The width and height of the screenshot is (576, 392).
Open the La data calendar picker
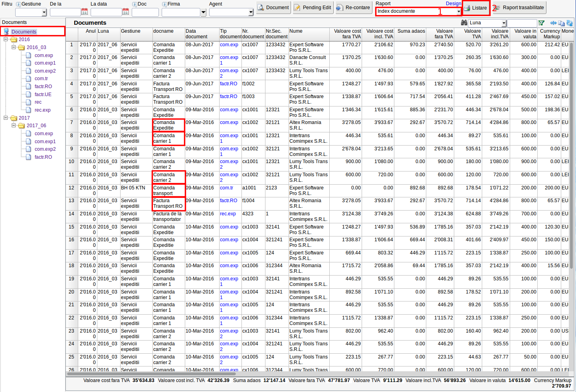(x=125, y=12)
